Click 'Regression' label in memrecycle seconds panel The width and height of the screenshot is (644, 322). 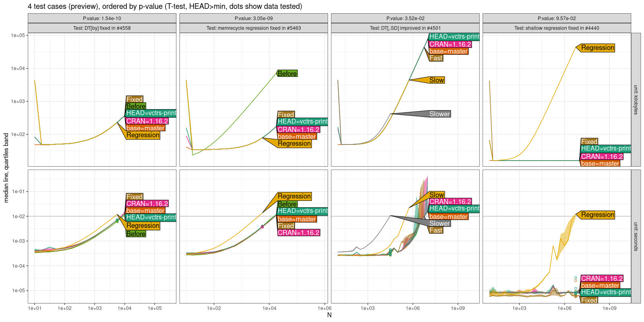point(294,196)
